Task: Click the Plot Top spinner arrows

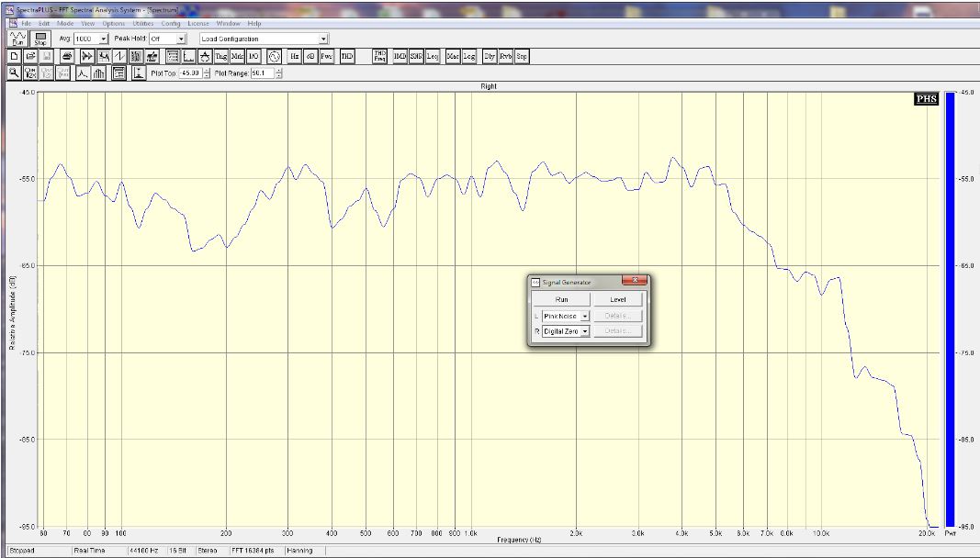Action: [207, 73]
